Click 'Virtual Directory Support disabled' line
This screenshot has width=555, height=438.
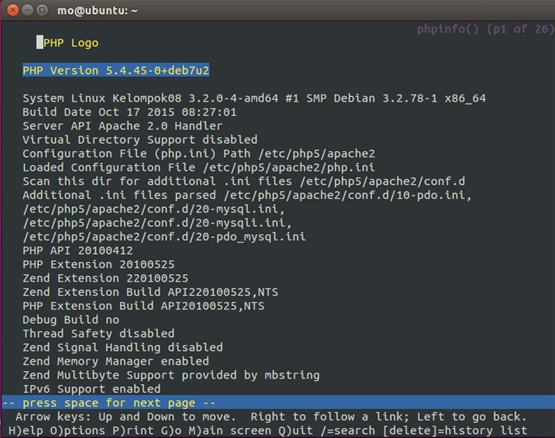point(140,140)
